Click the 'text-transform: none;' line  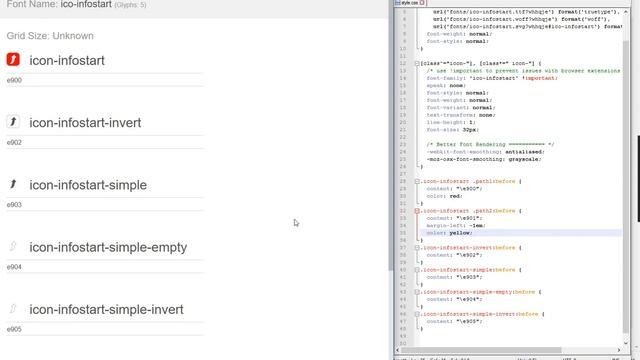tap(461, 115)
